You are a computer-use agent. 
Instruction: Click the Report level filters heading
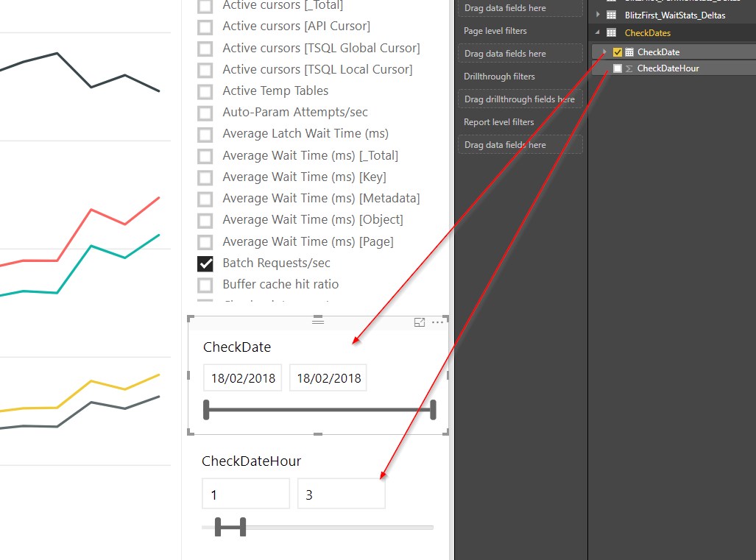(498, 122)
